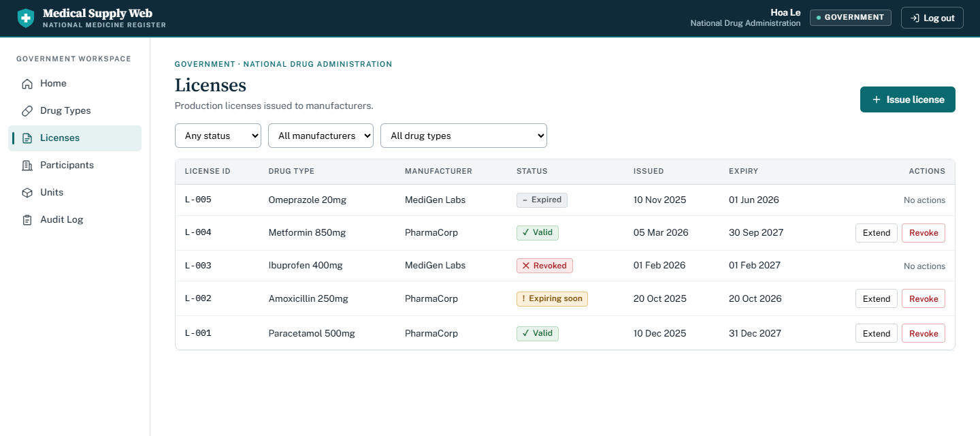
Task: Click PharmaCorp in row L-004
Action: click(431, 232)
